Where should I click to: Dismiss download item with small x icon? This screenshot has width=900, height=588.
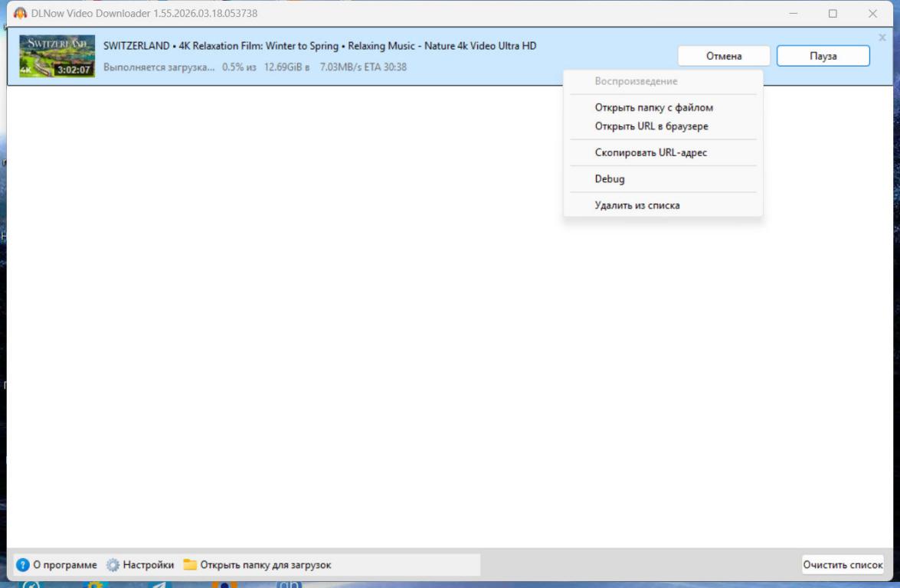pos(882,38)
